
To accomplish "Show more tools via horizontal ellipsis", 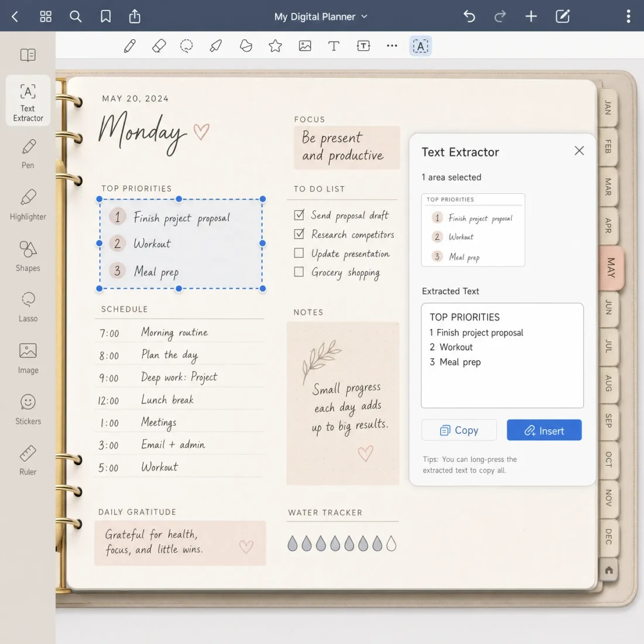I will click(392, 46).
